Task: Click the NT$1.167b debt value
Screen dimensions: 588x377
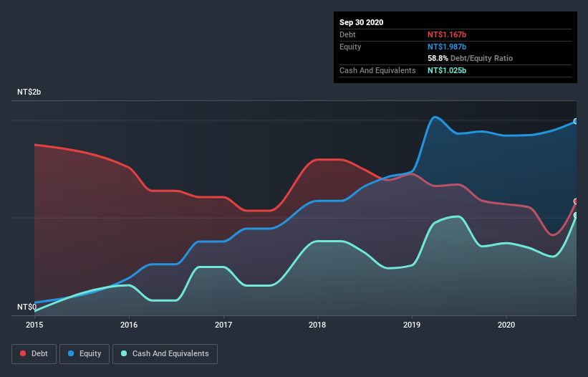Action: (447, 34)
